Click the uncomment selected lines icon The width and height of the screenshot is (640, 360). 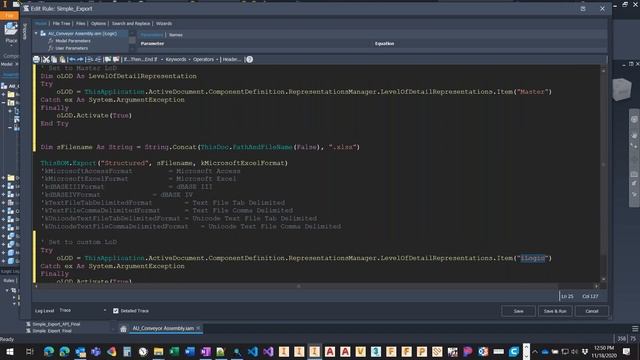pos(116,60)
